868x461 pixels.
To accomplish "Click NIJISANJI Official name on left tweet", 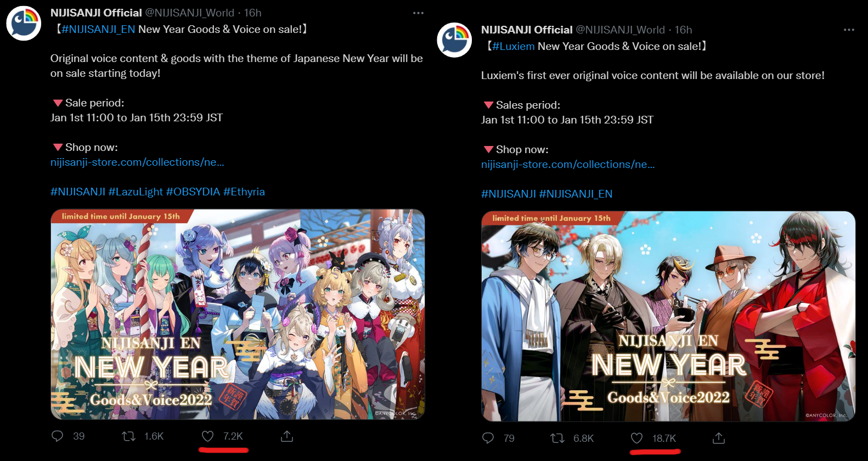I will 96,13.
